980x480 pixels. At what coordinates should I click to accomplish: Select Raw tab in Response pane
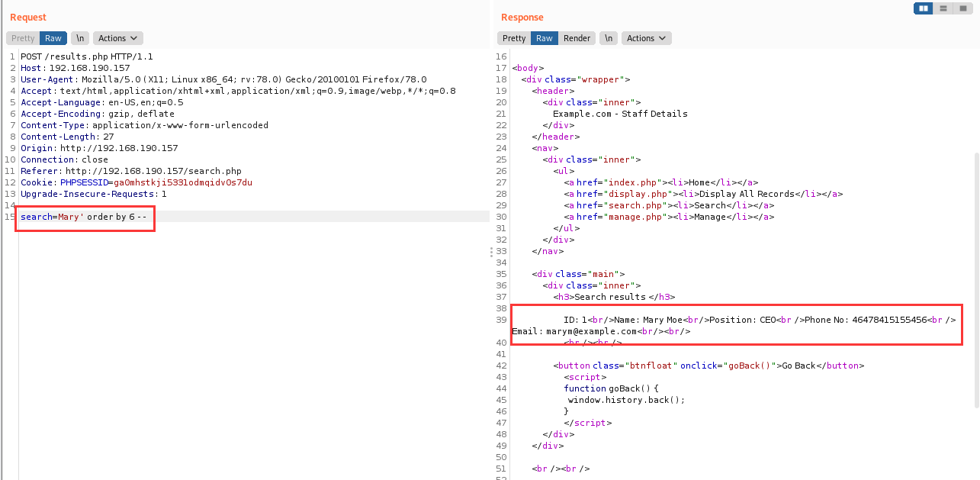[x=545, y=38]
